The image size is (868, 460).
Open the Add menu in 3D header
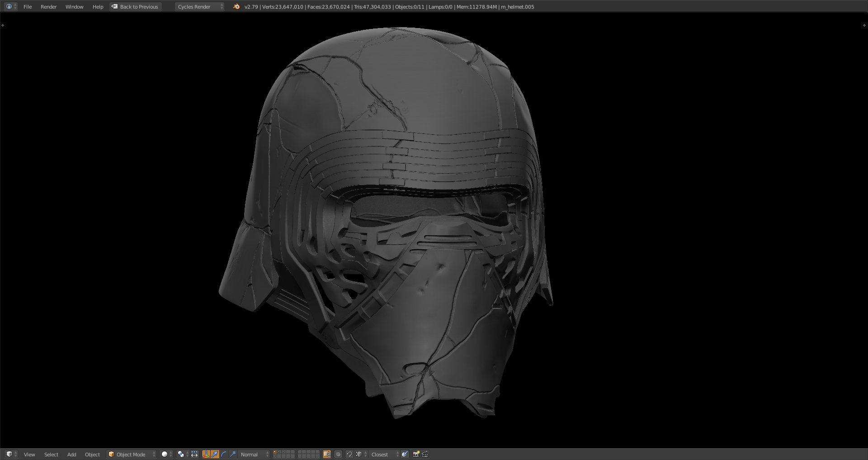click(x=71, y=454)
